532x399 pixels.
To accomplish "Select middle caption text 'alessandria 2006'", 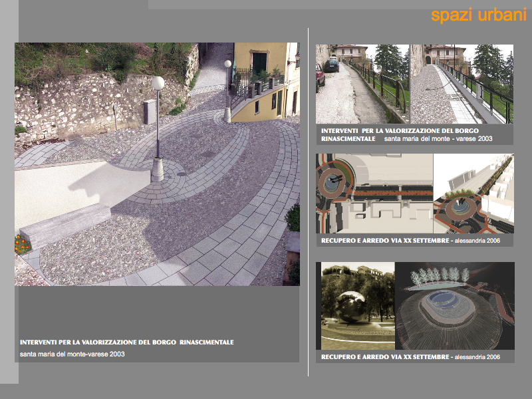I will (477, 241).
